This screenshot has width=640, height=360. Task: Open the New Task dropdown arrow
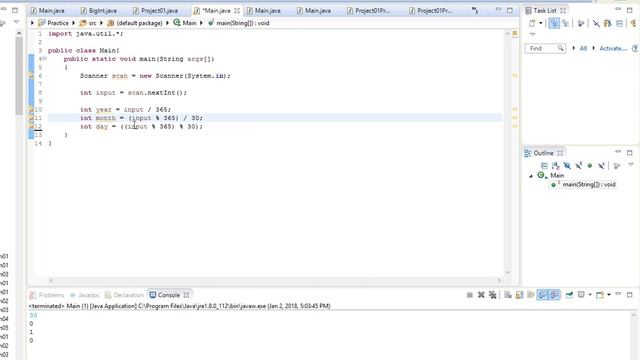pyautogui.click(x=541, y=23)
